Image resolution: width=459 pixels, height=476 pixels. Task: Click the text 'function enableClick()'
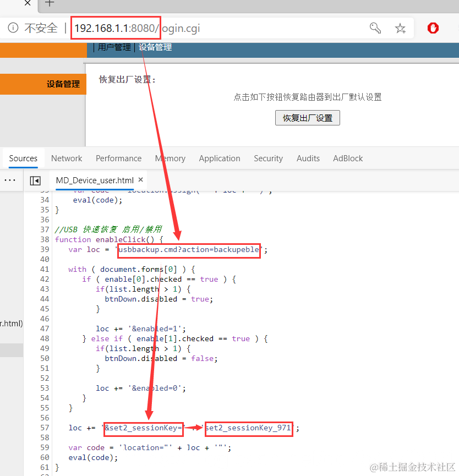tap(105, 239)
